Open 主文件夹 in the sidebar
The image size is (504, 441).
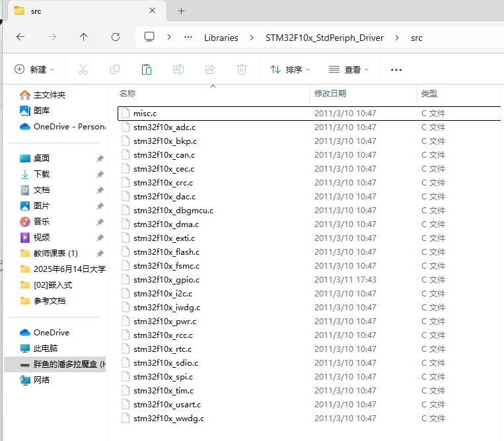43,95
